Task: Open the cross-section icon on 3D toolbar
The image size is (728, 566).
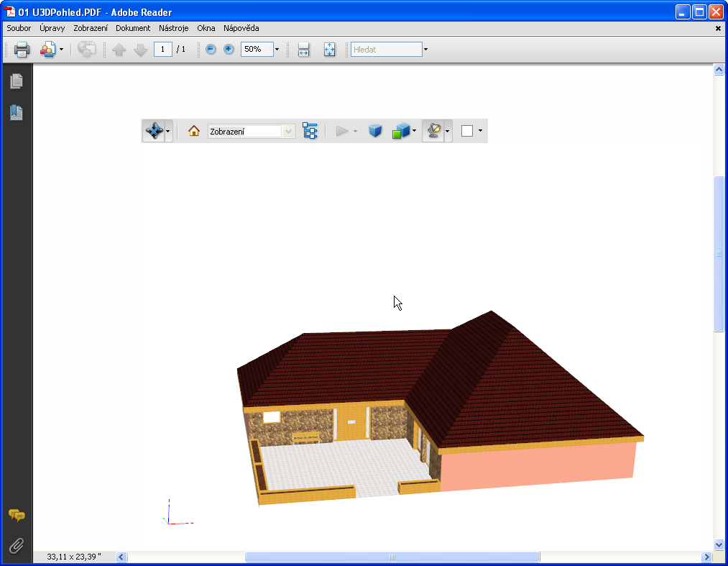Action: pyautogui.click(x=375, y=130)
